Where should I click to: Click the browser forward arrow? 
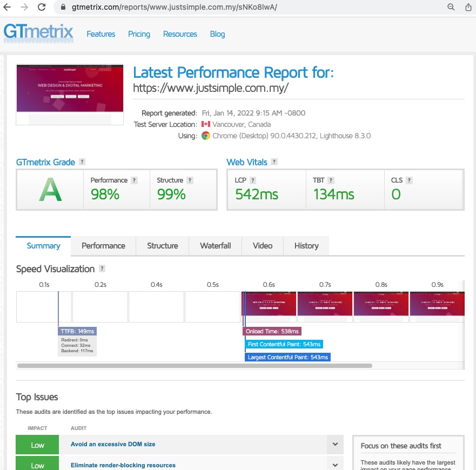(24, 7)
